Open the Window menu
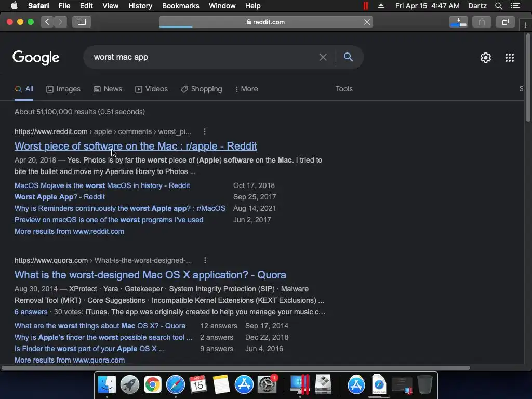 [222, 6]
